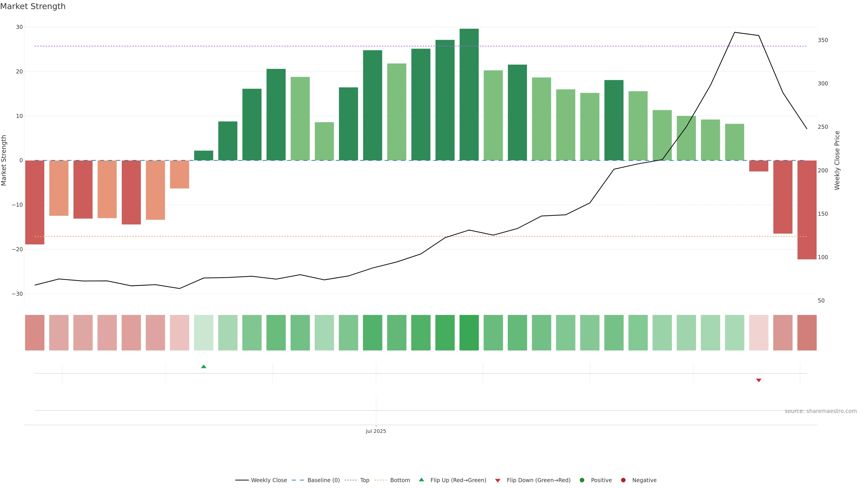Click the first red heatmap cell
This screenshot has width=868, height=488.
coord(35,332)
